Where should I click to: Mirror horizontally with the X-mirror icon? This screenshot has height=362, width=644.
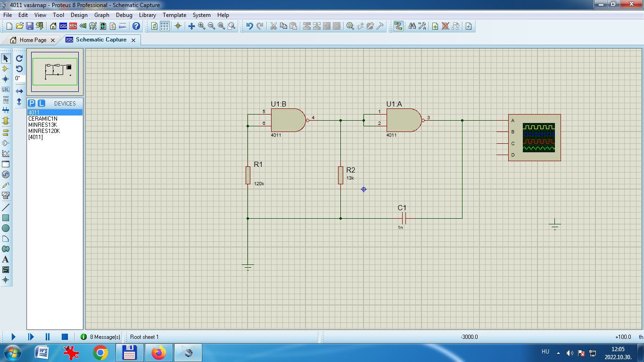click(19, 91)
